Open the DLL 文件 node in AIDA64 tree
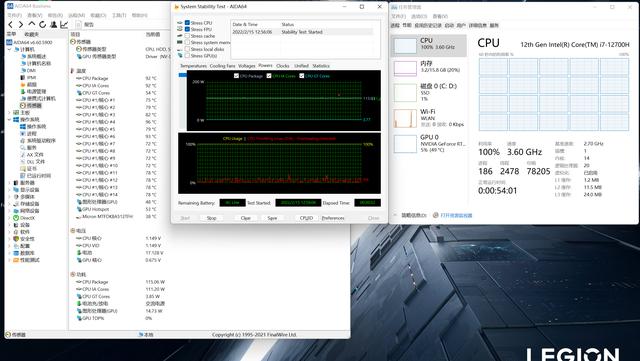 pos(36,162)
